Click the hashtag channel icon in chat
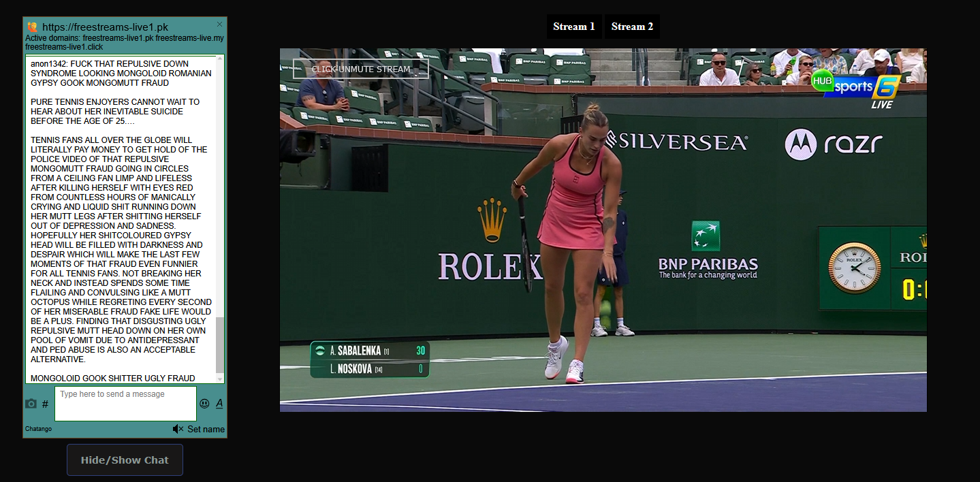980x482 pixels. click(x=45, y=404)
